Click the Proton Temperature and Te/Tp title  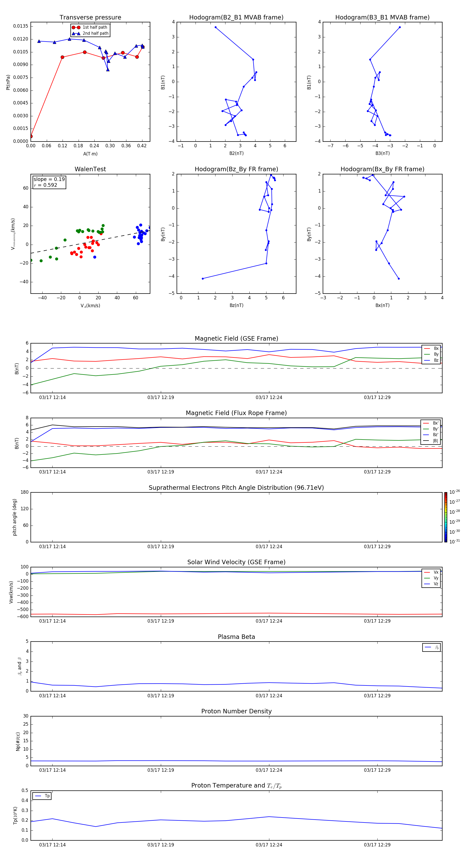(236, 786)
